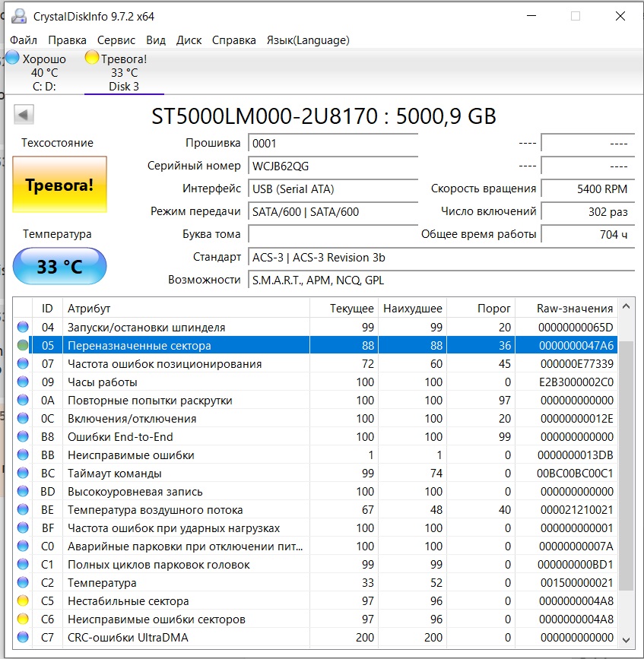Click the status dot for attribute 07
The width and height of the screenshot is (644, 659).
(x=23, y=363)
